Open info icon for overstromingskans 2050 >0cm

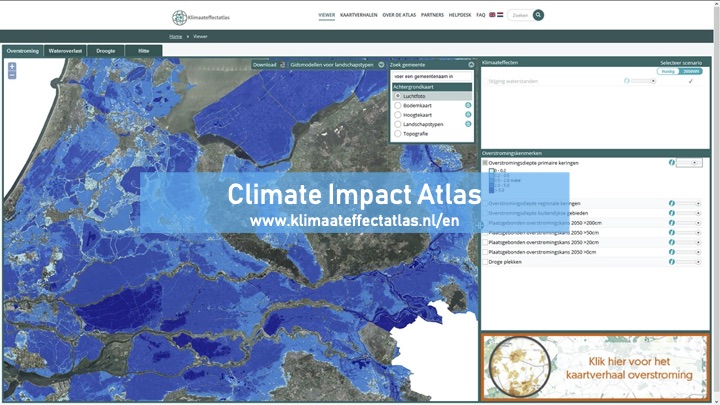click(x=671, y=252)
